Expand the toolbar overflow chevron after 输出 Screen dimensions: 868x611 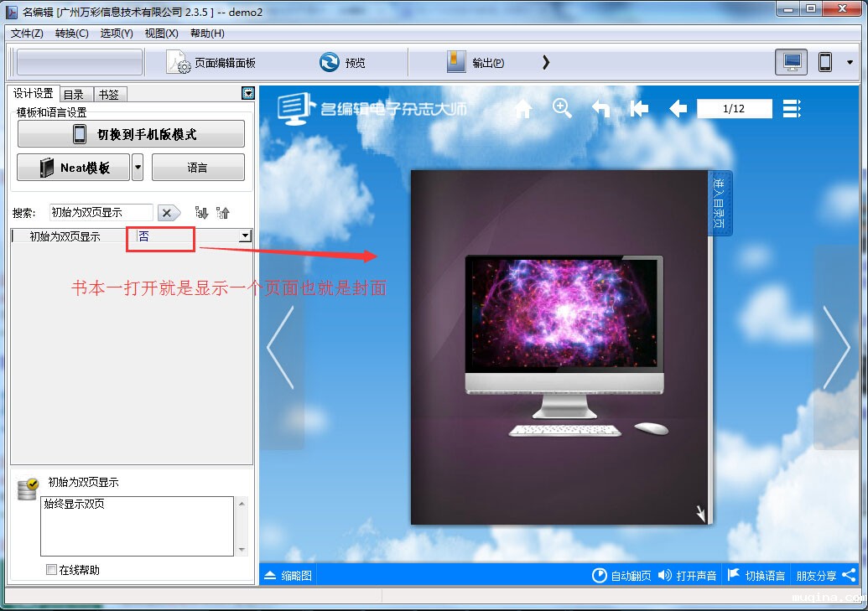coord(546,62)
